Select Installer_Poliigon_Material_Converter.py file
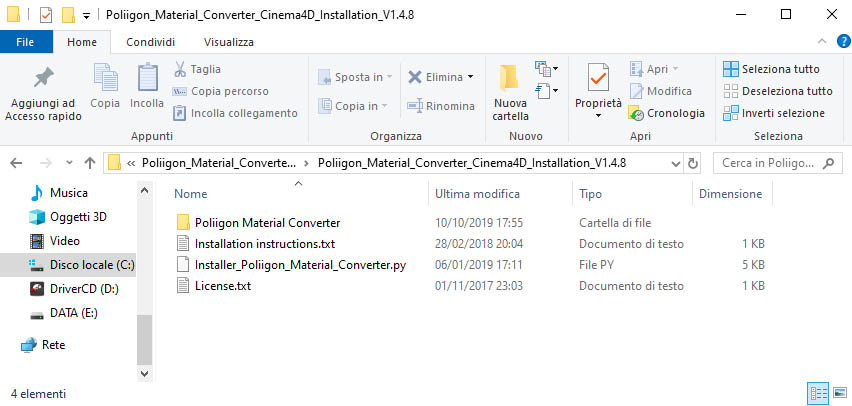 click(x=300, y=265)
